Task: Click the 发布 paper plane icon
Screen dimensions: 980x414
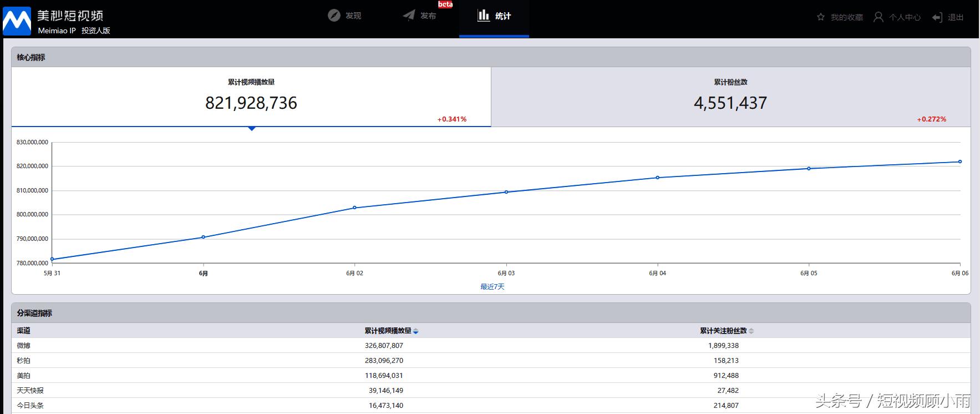Action: [x=409, y=16]
